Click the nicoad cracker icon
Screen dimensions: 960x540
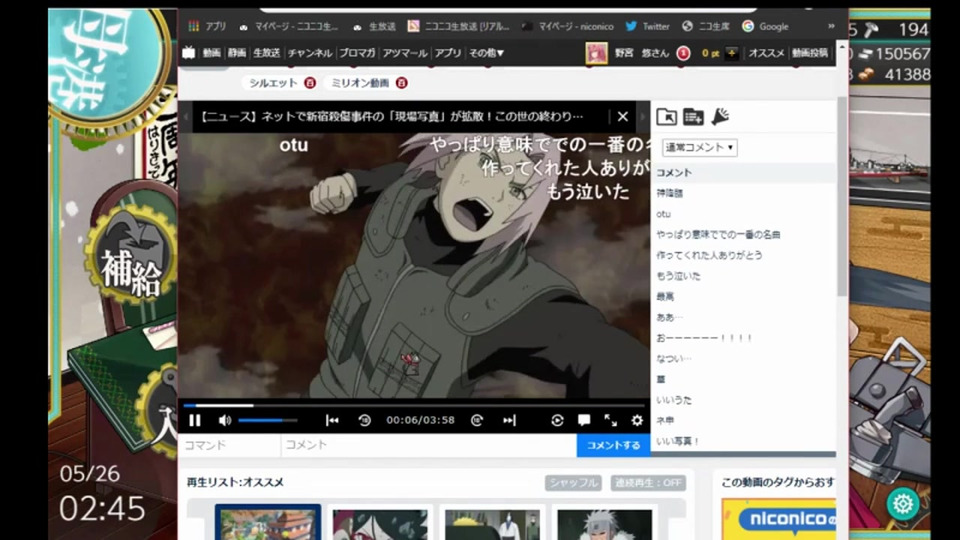coord(720,116)
